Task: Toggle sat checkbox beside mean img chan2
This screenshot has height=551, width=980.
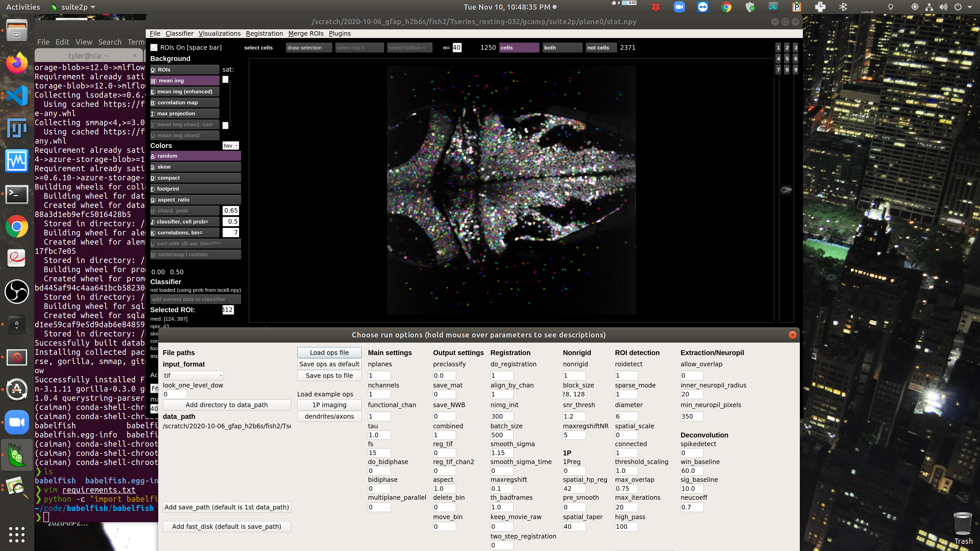Action: [225, 125]
